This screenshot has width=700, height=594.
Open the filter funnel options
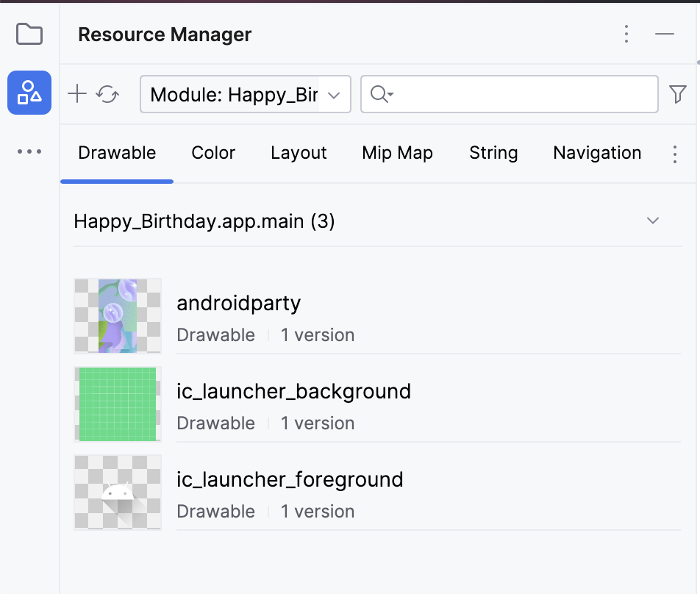coord(677,94)
